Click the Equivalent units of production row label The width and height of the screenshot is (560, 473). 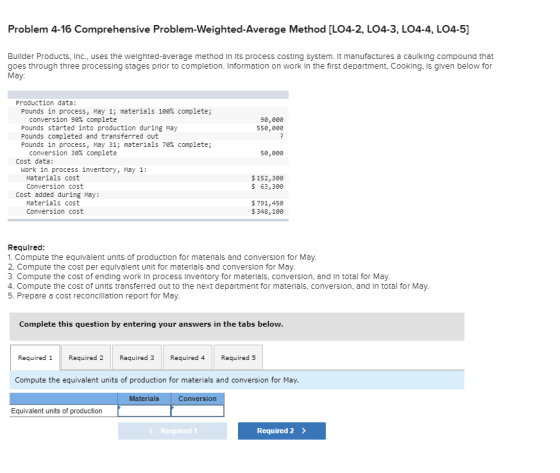56,411
